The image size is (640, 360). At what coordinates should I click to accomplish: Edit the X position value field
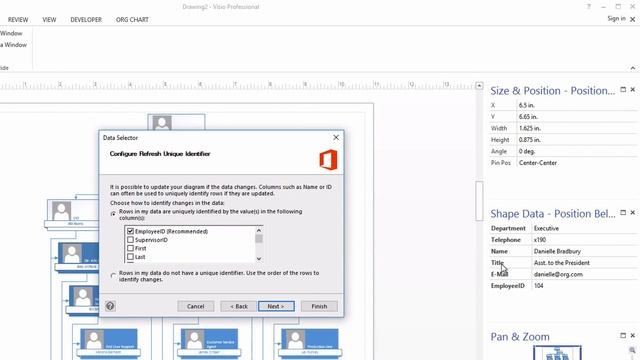tap(577, 105)
